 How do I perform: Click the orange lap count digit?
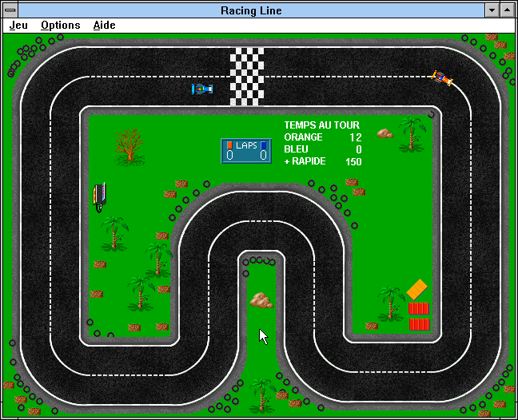pos(230,156)
